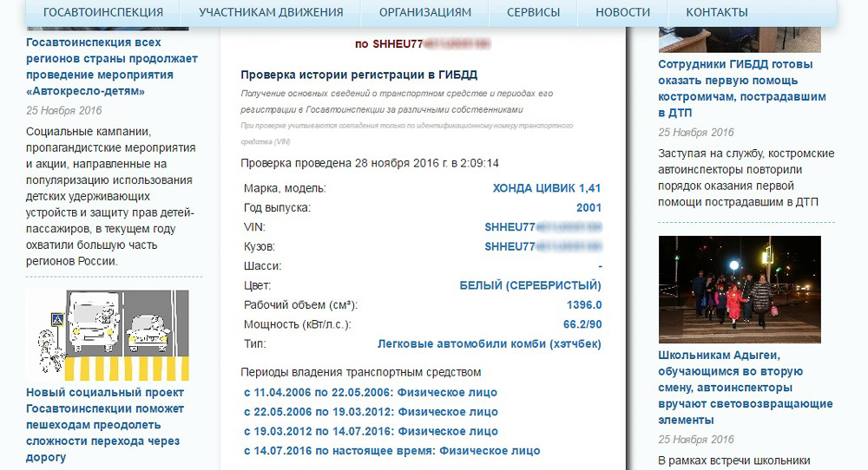Expand ownership period 19.03.2012 to 14.07.2016

pyautogui.click(x=371, y=431)
